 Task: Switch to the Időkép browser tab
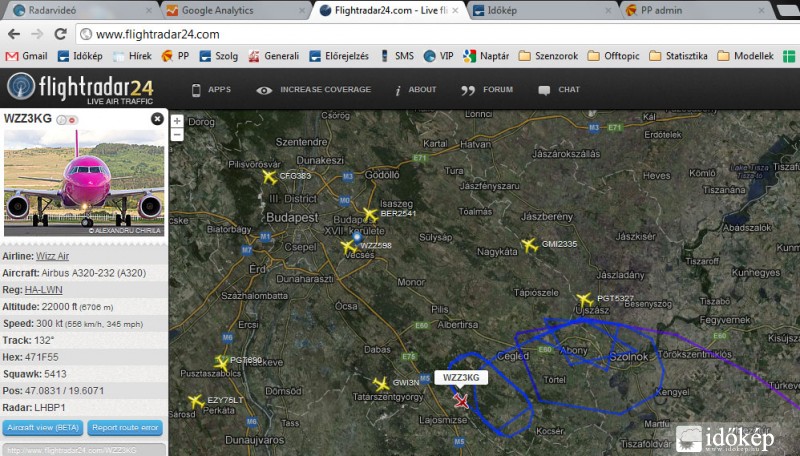pyautogui.click(x=542, y=10)
